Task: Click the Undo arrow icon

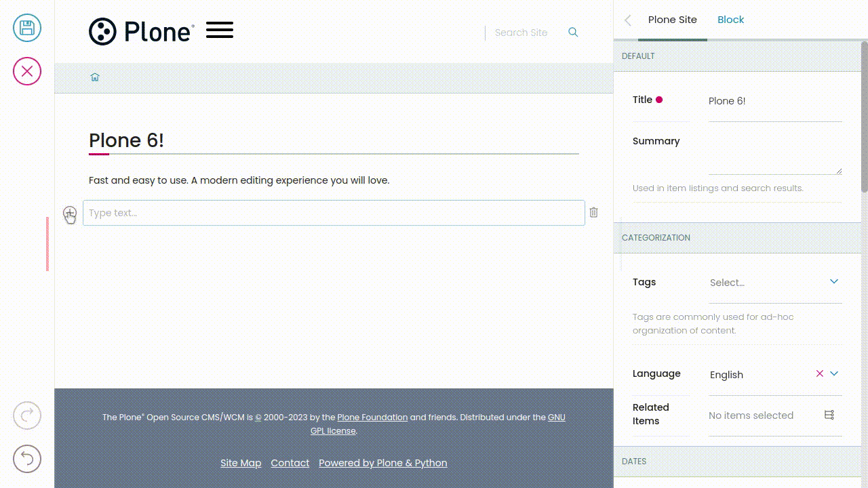Action: click(x=27, y=459)
